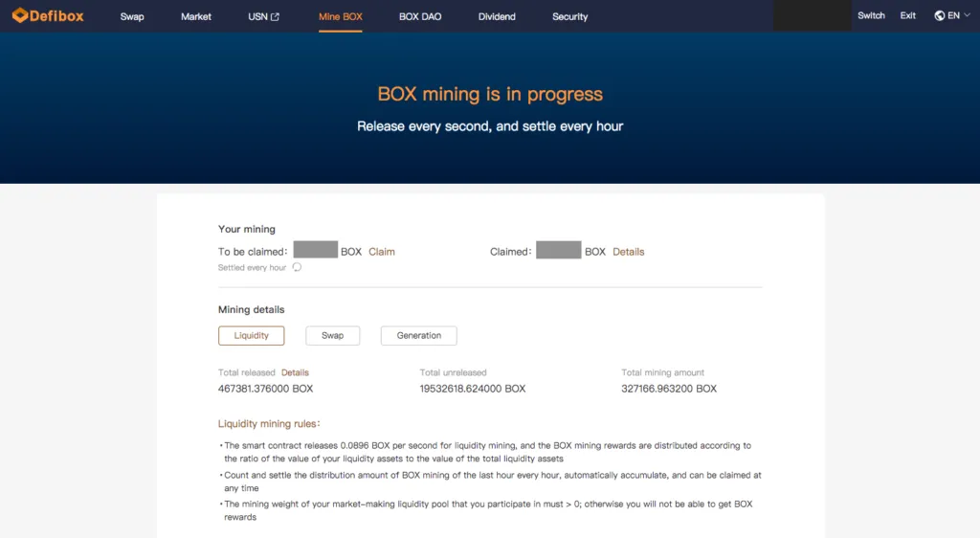Click the 467381.376000 BOX value
980x538 pixels.
tap(266, 389)
